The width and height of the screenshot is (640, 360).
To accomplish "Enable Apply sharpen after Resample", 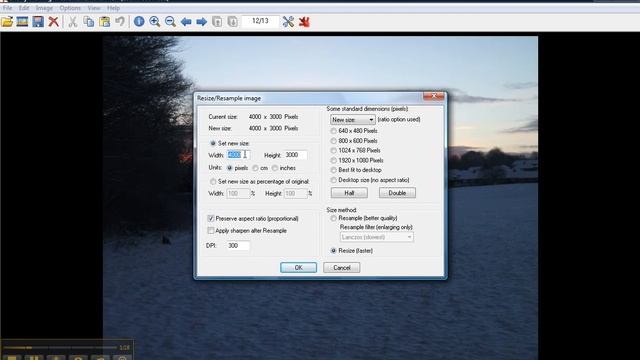I will tap(211, 231).
